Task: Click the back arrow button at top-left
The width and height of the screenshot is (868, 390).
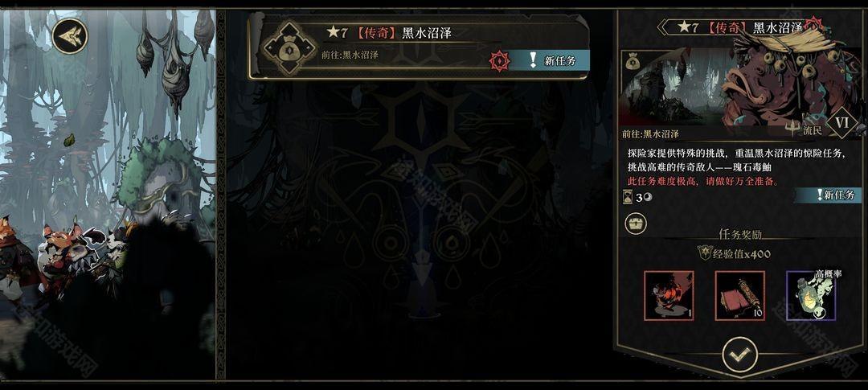Action: (x=69, y=35)
